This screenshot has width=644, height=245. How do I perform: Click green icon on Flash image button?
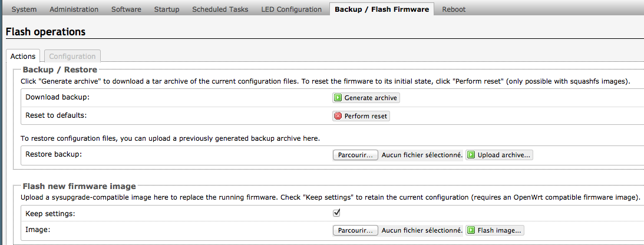(x=471, y=230)
